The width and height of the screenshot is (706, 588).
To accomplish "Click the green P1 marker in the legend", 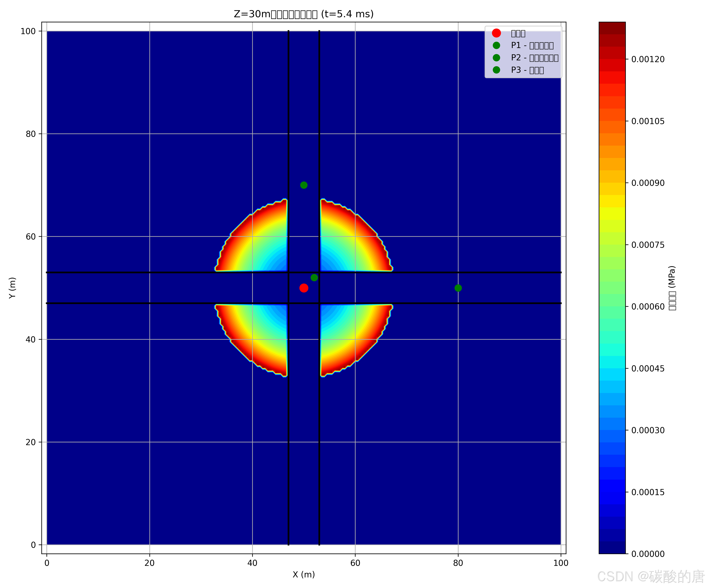I will click(496, 45).
